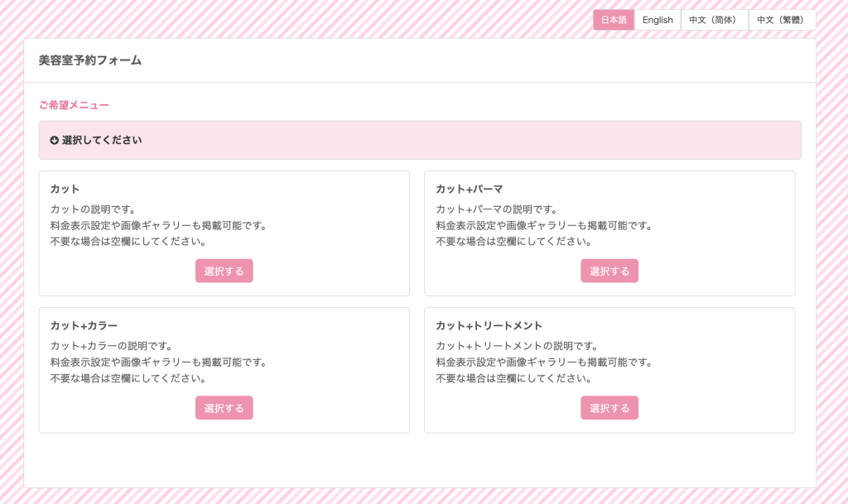The image size is (848, 504).
Task: Click the カット+パーマ card title
Action: click(x=470, y=189)
